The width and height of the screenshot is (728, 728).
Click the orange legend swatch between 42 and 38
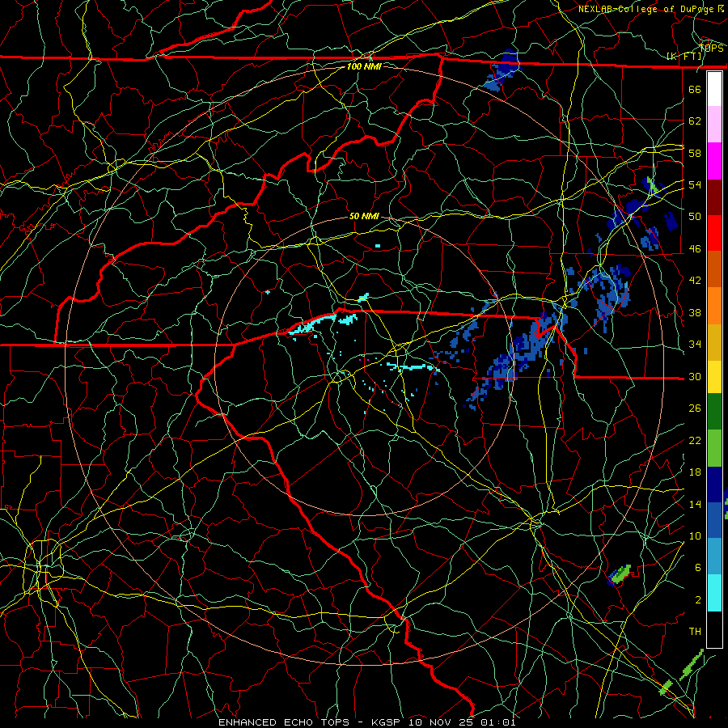[x=714, y=305]
